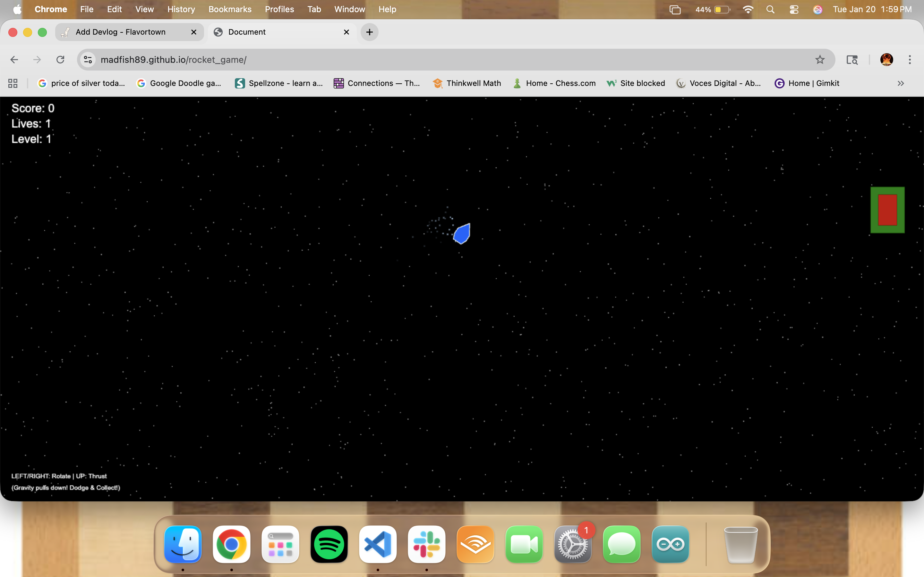Open macOS Control Center toggle icon
This screenshot has width=924, height=577.
point(794,9)
